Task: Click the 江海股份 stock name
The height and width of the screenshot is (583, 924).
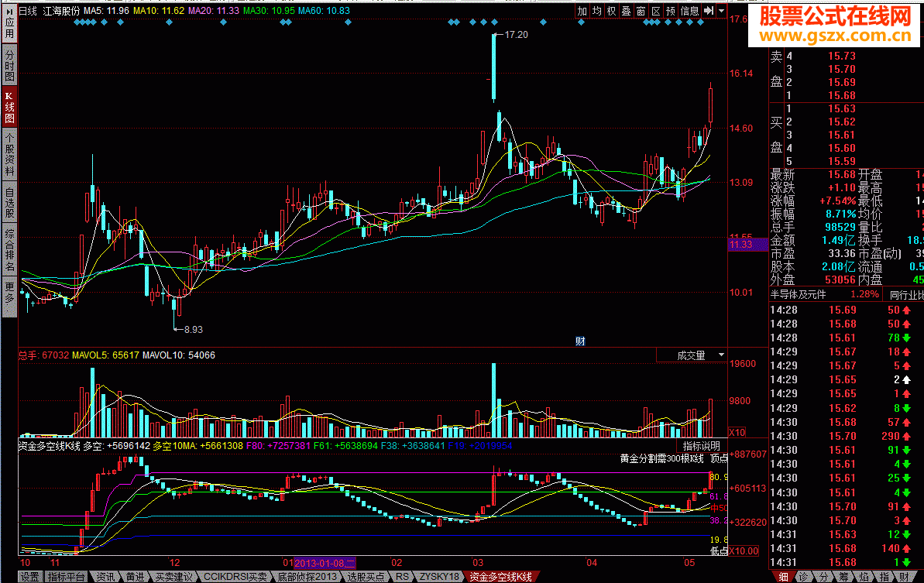Action: point(60,11)
